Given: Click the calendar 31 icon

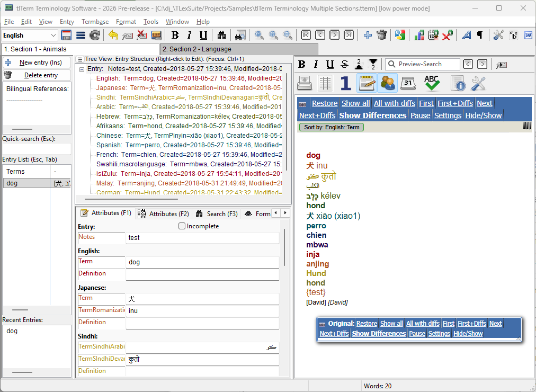Looking at the screenshot, I should pos(408,83).
